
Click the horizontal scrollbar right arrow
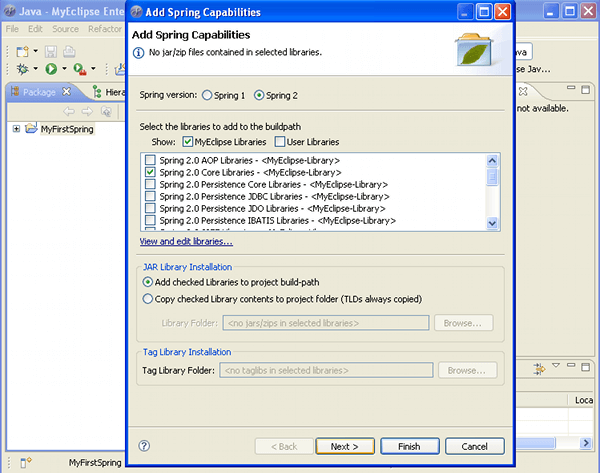[586, 443]
